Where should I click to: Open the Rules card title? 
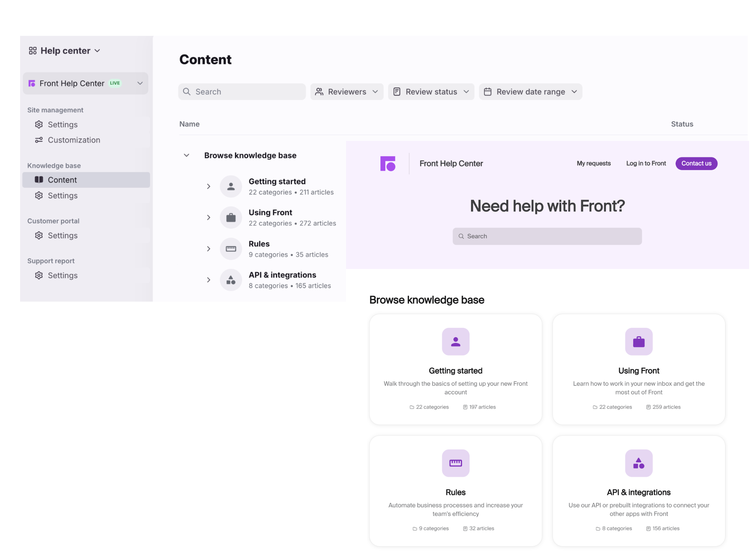(456, 493)
